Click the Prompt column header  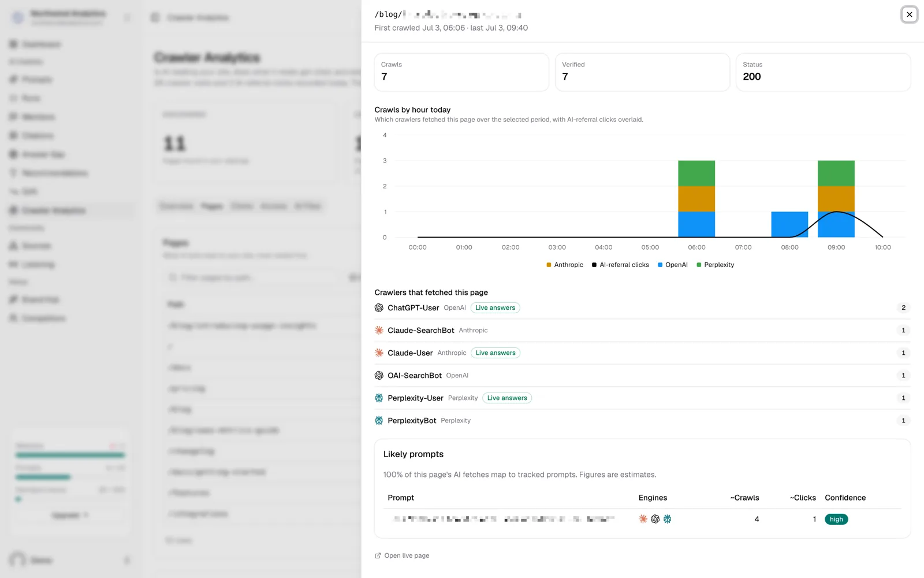pyautogui.click(x=401, y=498)
